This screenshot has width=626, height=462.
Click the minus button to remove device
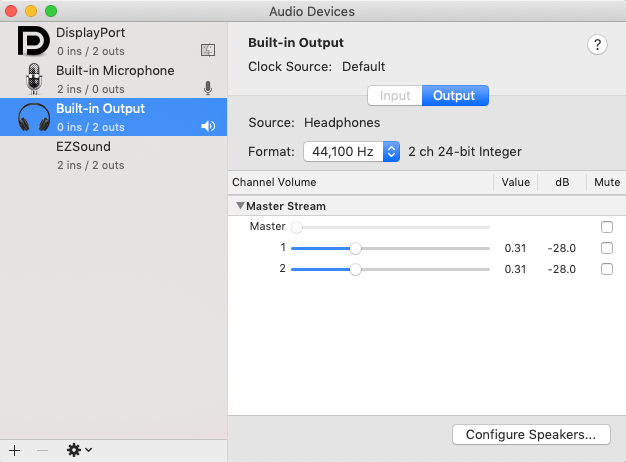coord(42,450)
